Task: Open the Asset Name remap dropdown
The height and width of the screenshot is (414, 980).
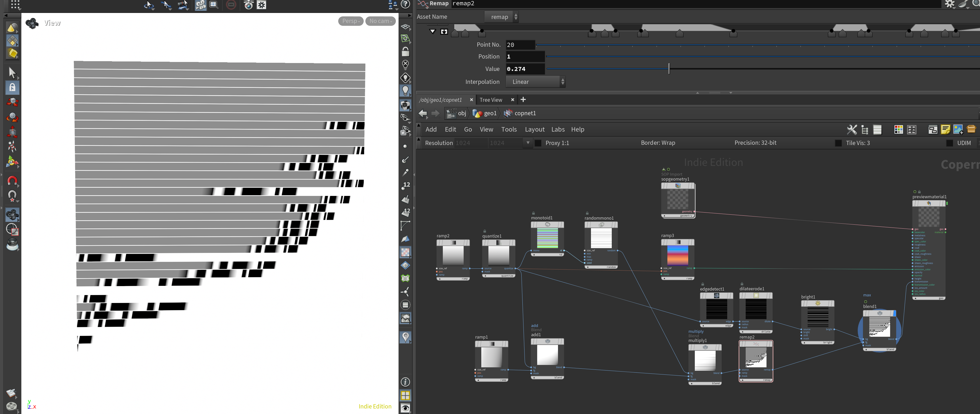Action: pyautogui.click(x=501, y=17)
